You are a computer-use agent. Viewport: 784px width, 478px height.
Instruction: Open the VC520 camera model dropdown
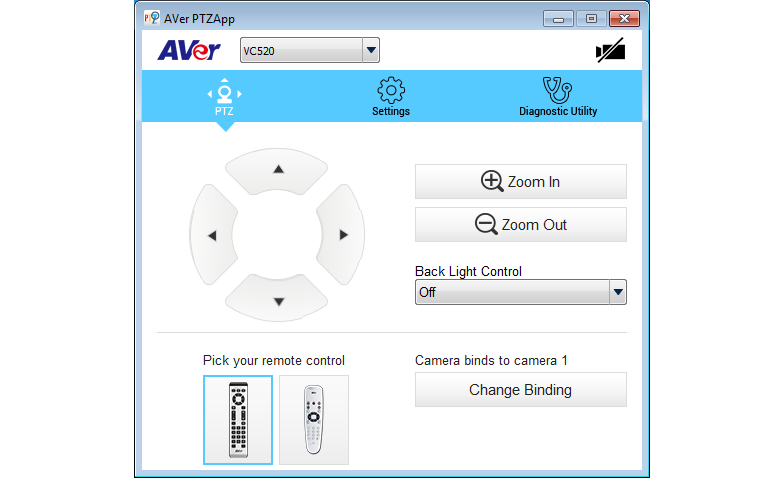point(310,50)
